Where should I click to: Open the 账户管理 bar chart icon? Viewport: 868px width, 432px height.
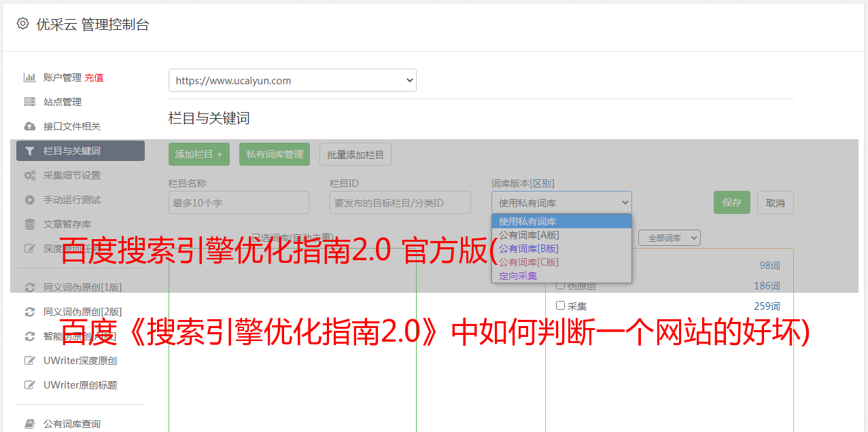[x=30, y=77]
